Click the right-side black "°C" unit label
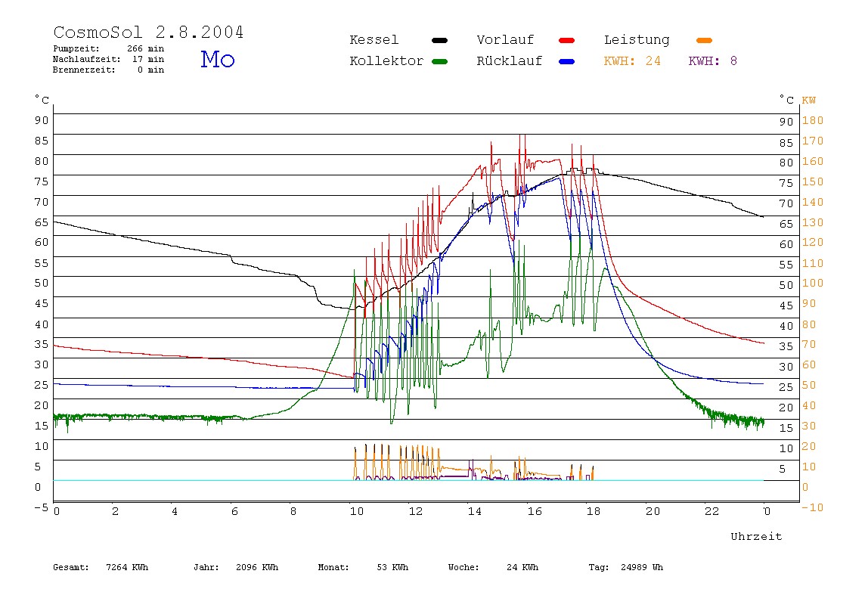This screenshot has width=868, height=614. [786, 100]
